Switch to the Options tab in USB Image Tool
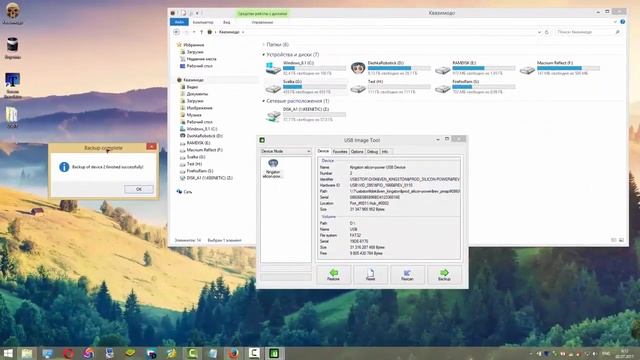 pos(357,151)
